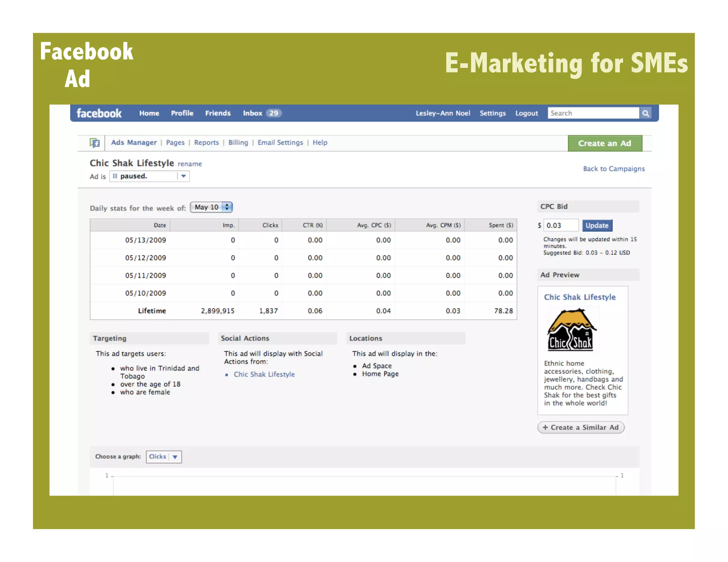This screenshot has height=562, width=728.
Task: Click the Chic Shak Lifestyle ad preview title
Action: coord(580,297)
